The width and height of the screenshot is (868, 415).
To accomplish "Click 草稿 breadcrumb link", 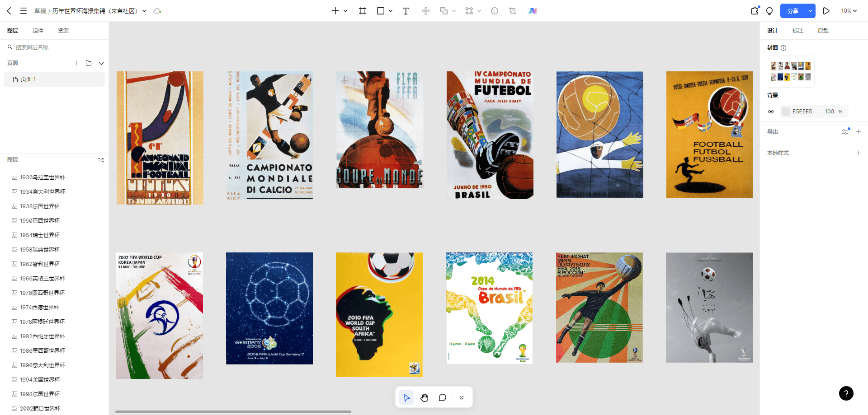I will pos(40,11).
